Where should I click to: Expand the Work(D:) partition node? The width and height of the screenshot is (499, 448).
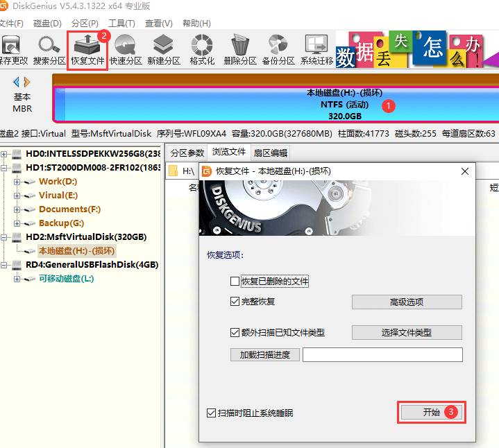pos(17,182)
